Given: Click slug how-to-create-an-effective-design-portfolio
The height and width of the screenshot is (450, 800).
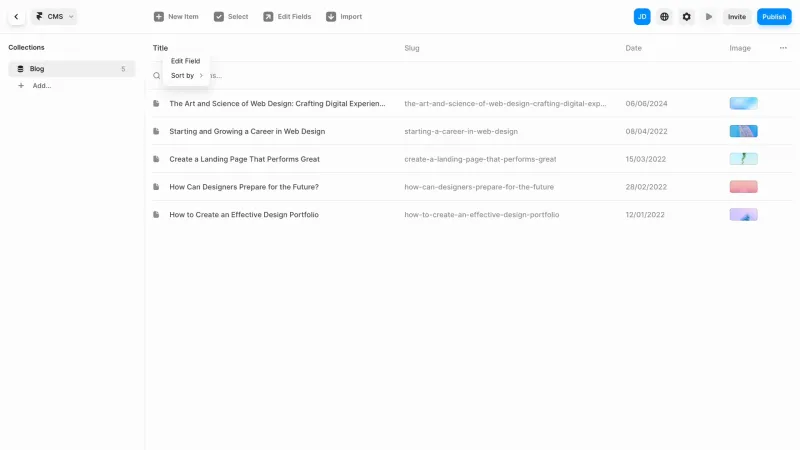Looking at the screenshot, I should click(x=482, y=215).
